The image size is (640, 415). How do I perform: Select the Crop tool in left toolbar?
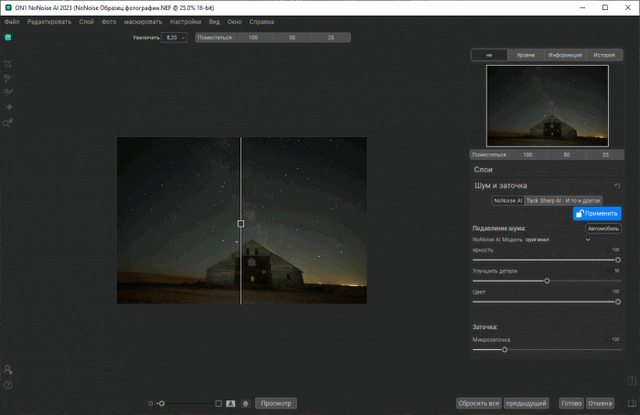8,62
